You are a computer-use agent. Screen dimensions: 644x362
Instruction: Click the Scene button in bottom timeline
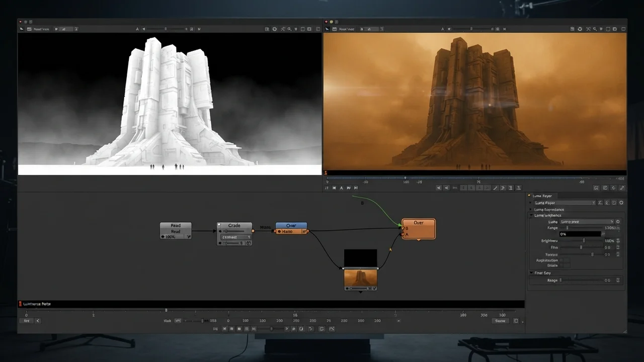[x=500, y=321]
